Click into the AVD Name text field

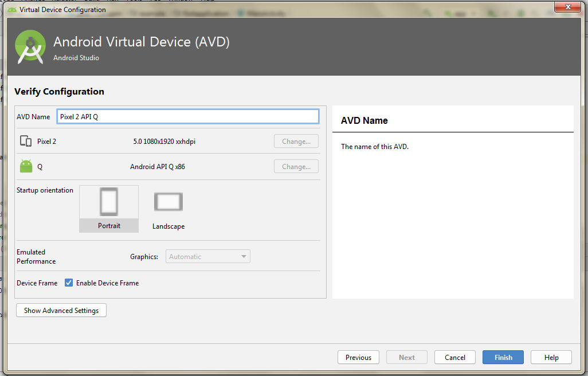click(187, 116)
